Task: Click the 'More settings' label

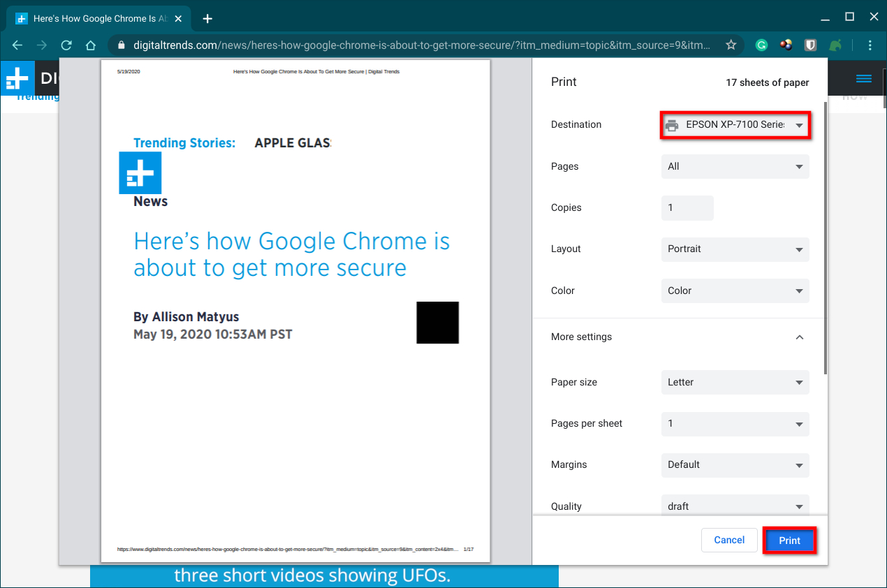Action: click(x=581, y=337)
